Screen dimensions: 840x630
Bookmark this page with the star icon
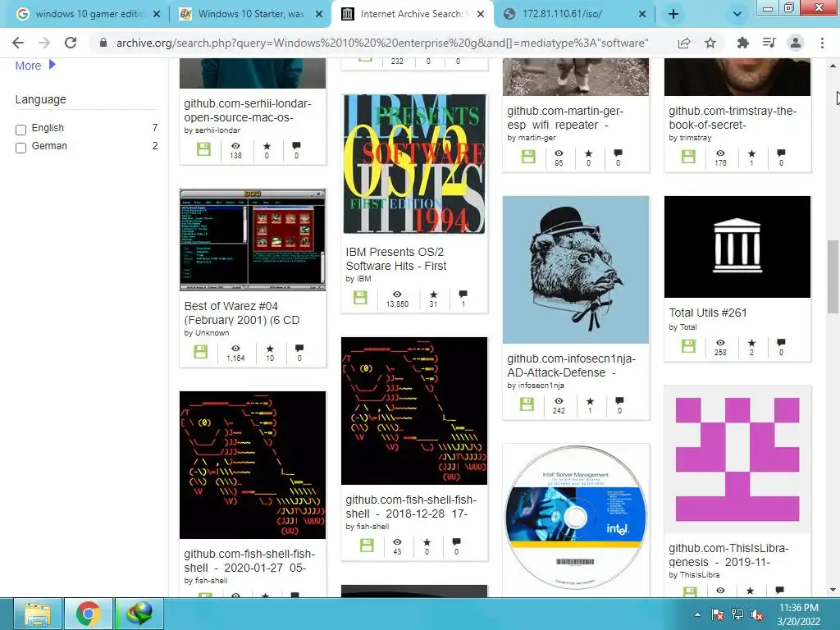(x=710, y=43)
